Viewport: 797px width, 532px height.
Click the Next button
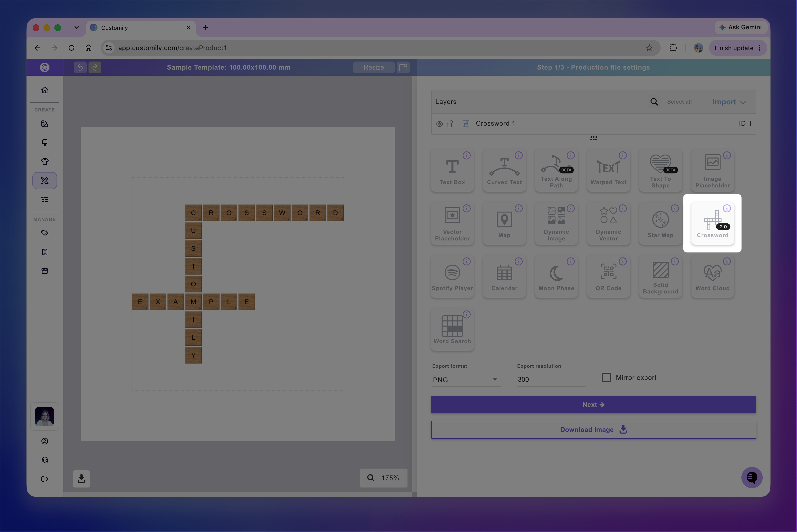coord(593,405)
